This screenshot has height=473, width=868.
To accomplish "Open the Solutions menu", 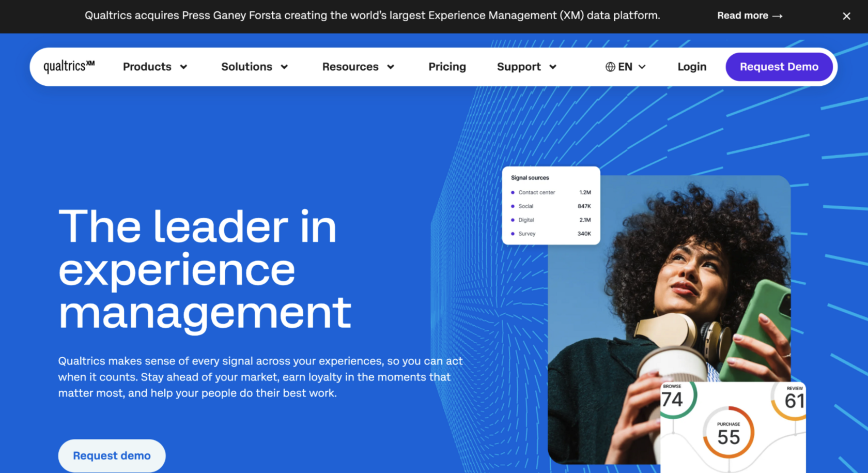I will tap(255, 67).
